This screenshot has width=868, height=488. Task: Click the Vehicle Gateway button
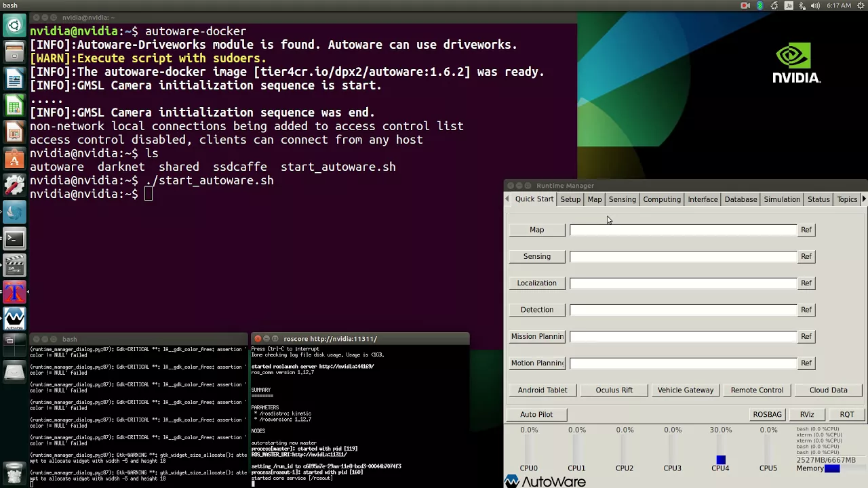686,390
